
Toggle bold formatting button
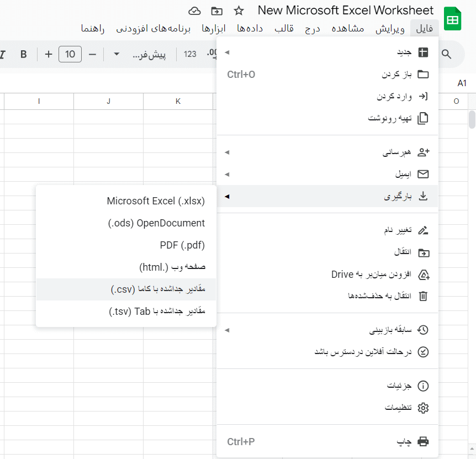[x=23, y=54]
